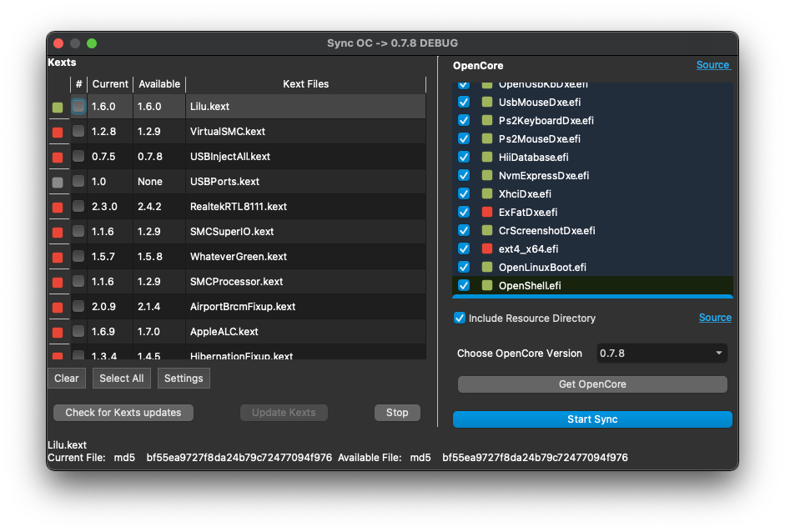Open the OpenCore Source link
Viewport: 785px width, 532px height.
click(x=713, y=65)
